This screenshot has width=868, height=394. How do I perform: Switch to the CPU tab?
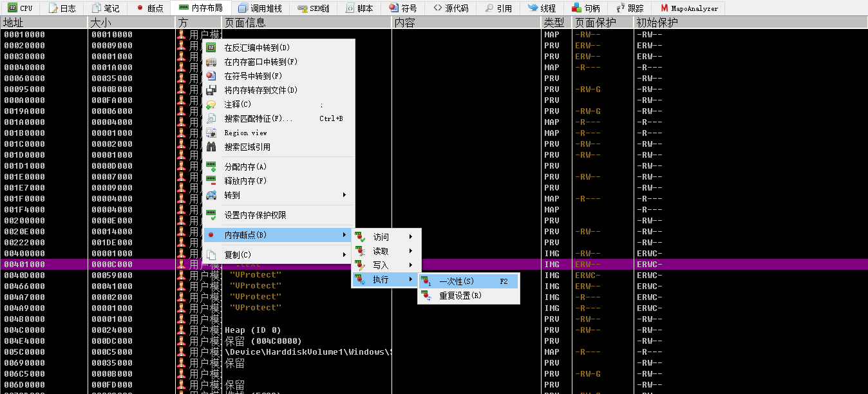(20, 8)
